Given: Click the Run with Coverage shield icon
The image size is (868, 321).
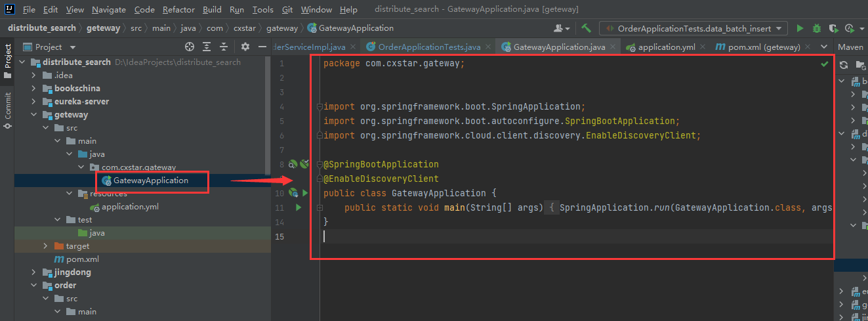Looking at the screenshot, I should click(834, 28).
